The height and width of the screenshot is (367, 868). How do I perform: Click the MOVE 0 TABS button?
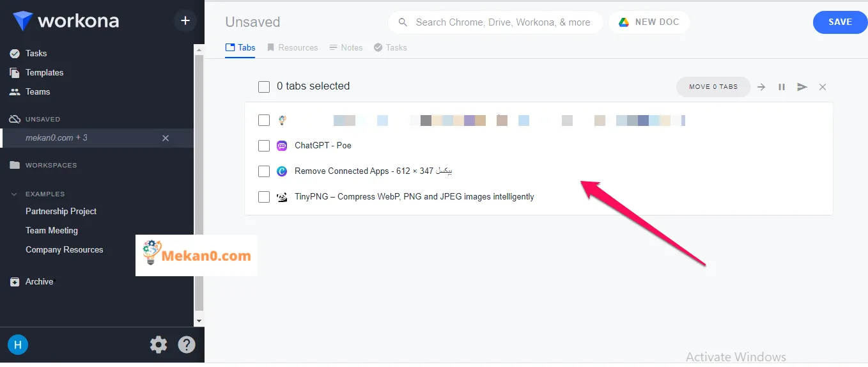tap(713, 86)
